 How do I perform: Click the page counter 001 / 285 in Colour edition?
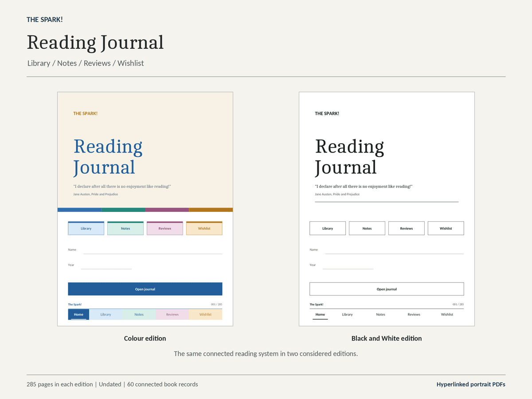pyautogui.click(x=216, y=305)
